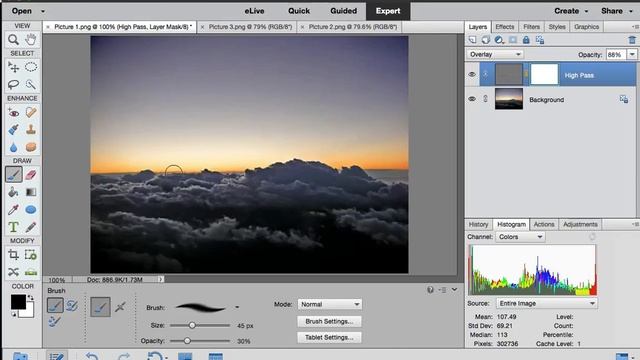Screen dimensions: 640x360
Task: Select the High Pass layer mask thumbnail
Action: (x=544, y=75)
